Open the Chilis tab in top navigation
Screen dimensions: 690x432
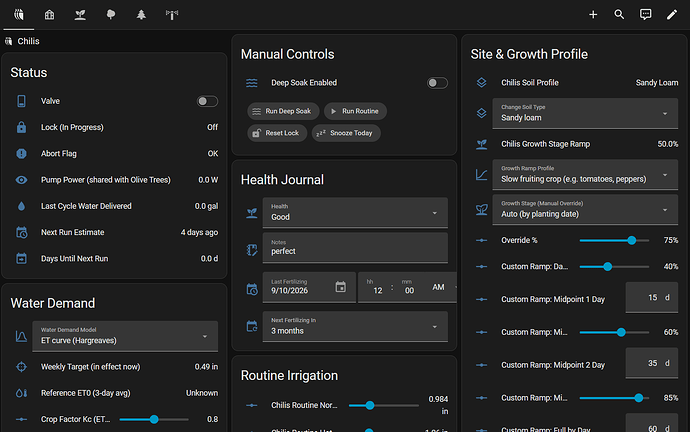[x=18, y=15]
